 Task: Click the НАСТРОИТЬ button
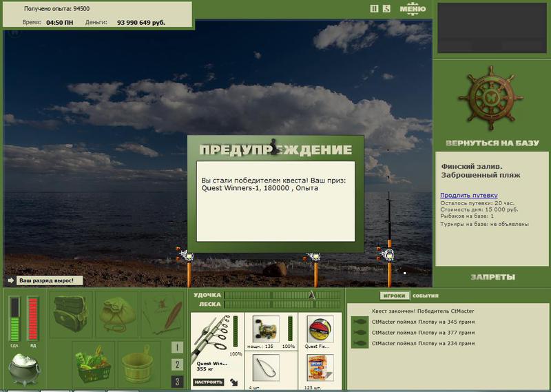point(209,382)
